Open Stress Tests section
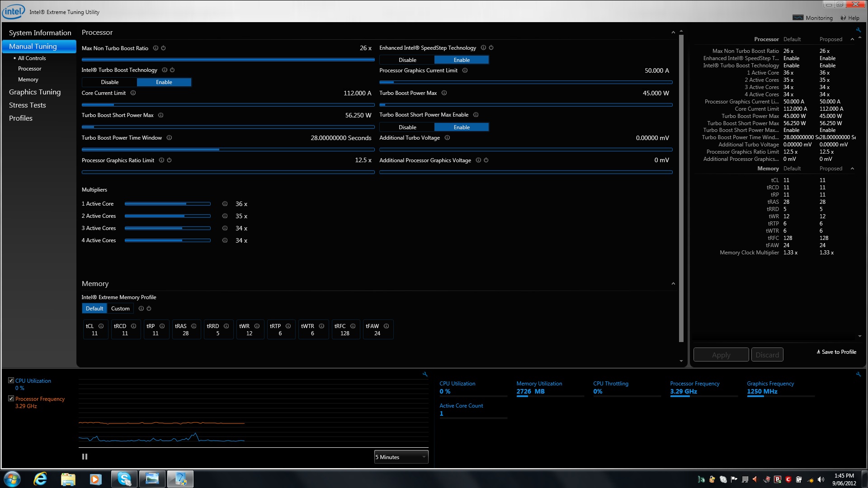 [x=28, y=105]
